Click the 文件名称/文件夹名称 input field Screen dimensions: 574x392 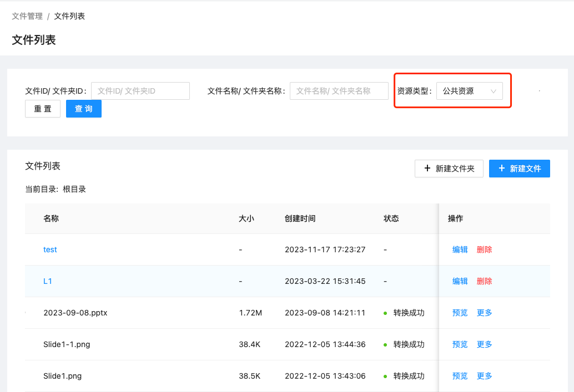click(339, 90)
